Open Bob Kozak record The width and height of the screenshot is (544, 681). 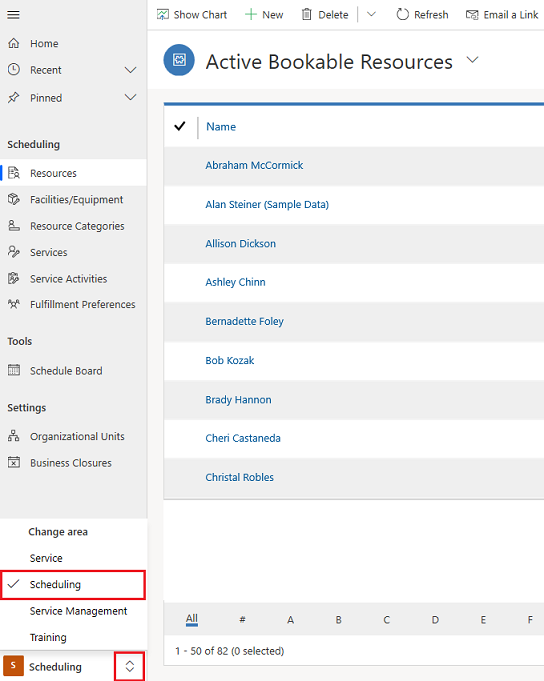tap(230, 360)
